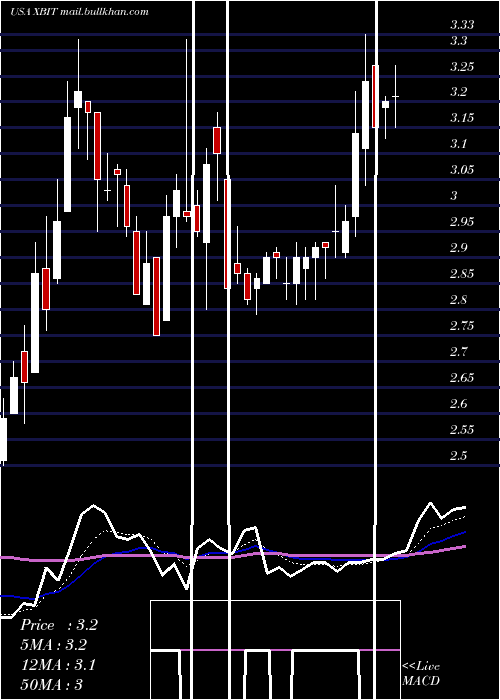
Task: Click the 3.25 price axis label
Action: pos(462,67)
